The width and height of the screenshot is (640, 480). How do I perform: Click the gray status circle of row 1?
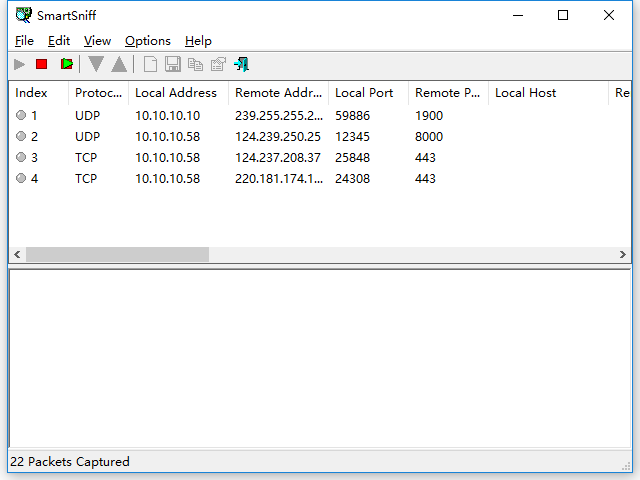pyautogui.click(x=21, y=115)
